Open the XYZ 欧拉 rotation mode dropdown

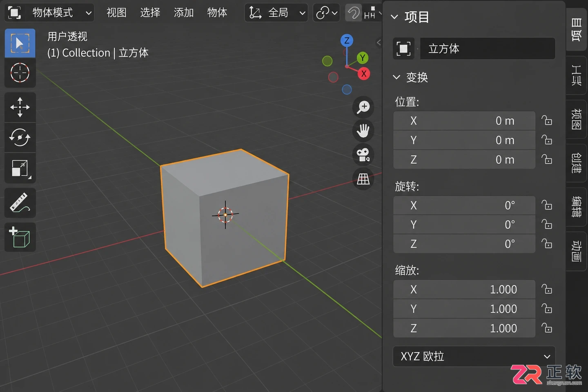tap(474, 356)
